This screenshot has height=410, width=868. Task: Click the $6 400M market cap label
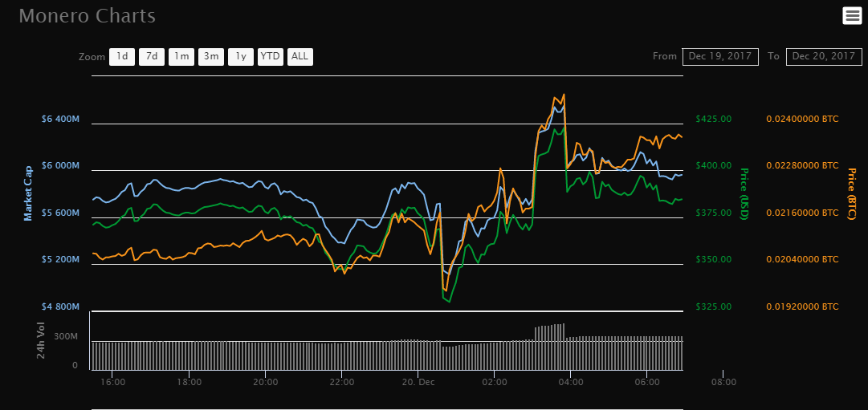tap(59, 119)
